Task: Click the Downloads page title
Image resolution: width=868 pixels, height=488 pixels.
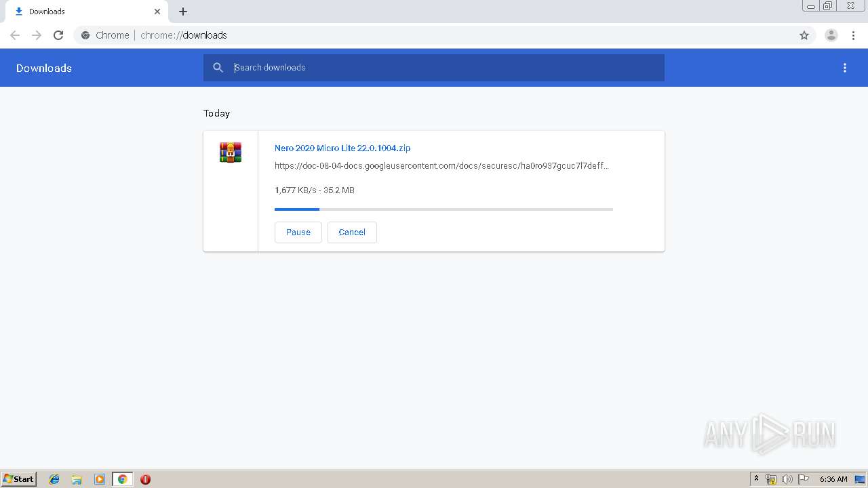Action: click(x=44, y=68)
